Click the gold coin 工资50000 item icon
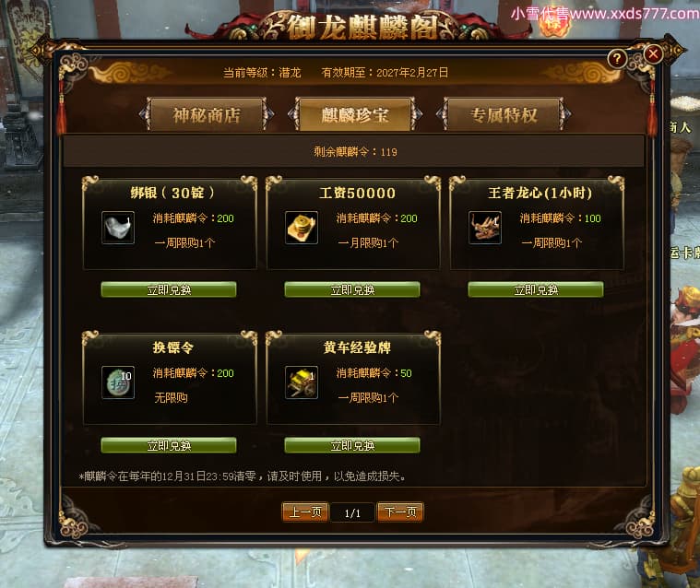 (x=302, y=228)
